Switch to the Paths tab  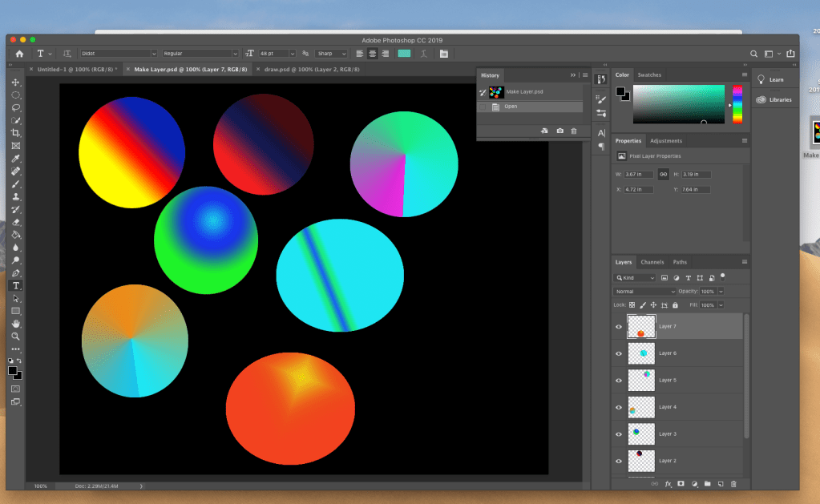pos(680,262)
